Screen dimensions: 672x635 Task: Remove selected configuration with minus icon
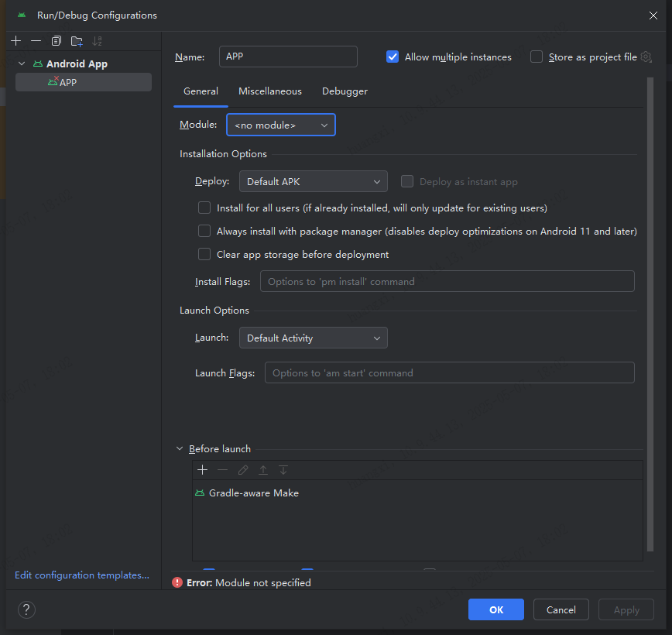click(36, 41)
